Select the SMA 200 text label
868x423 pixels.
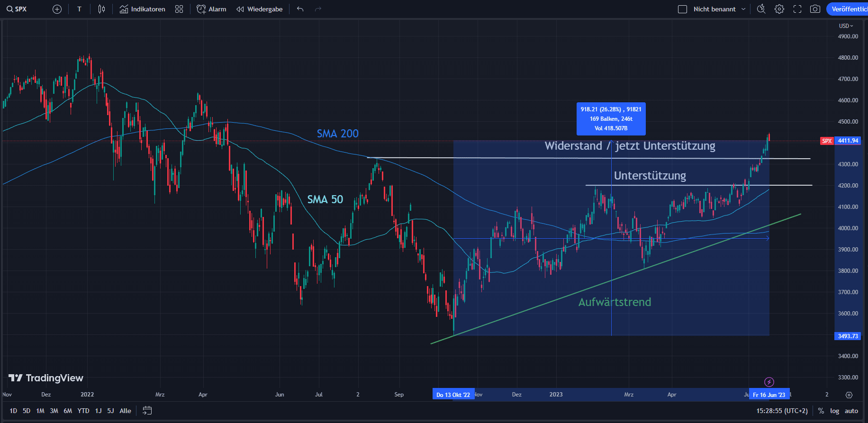point(338,134)
